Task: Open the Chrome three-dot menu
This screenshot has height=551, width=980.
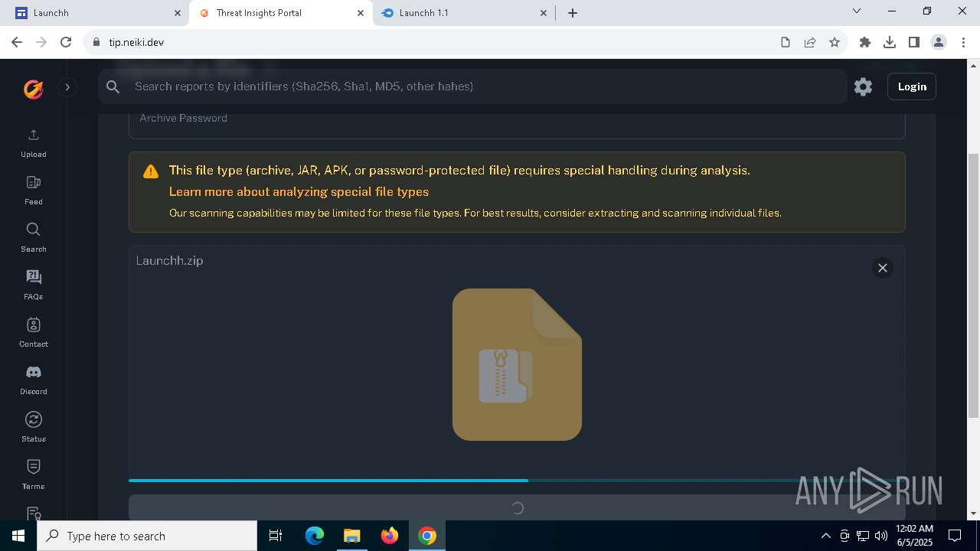Action: point(963,42)
